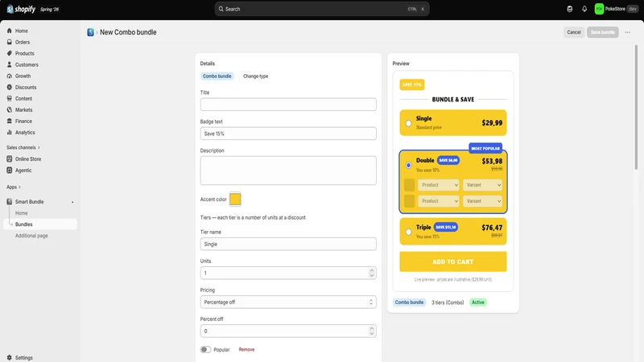Click the MOST POPULAR badge
Screen dimensions: 644x362
click(x=485, y=148)
